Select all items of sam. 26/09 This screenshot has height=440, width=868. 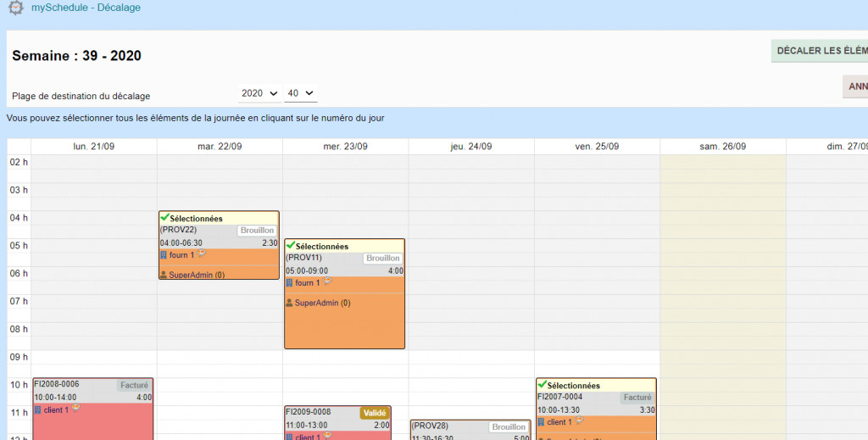pos(722,146)
